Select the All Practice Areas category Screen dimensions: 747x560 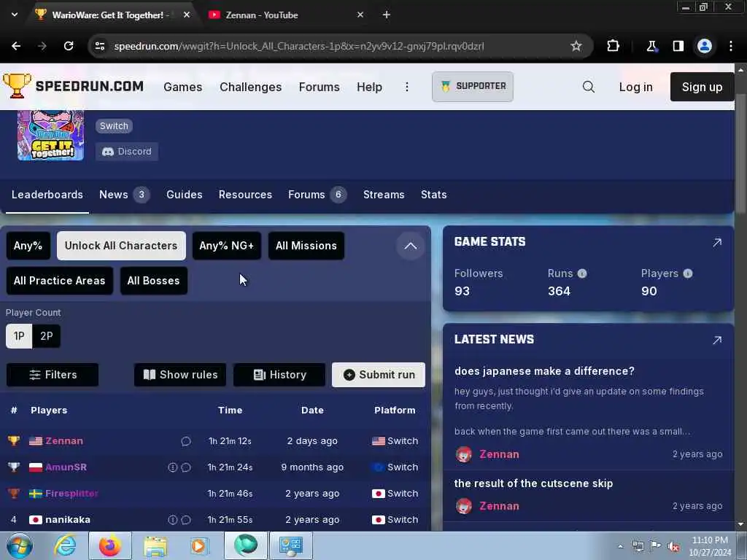click(60, 281)
